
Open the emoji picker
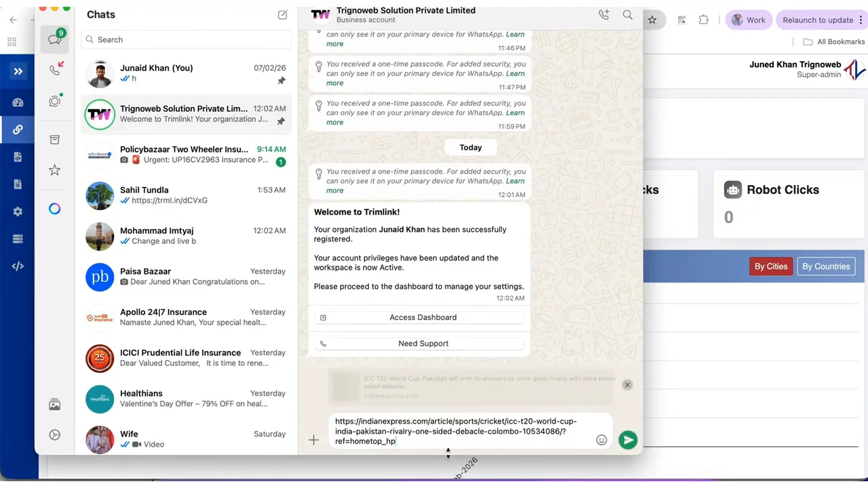click(x=601, y=440)
